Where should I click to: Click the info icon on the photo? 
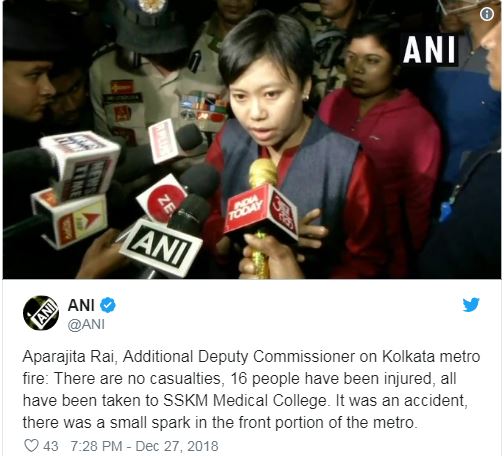(487, 14)
